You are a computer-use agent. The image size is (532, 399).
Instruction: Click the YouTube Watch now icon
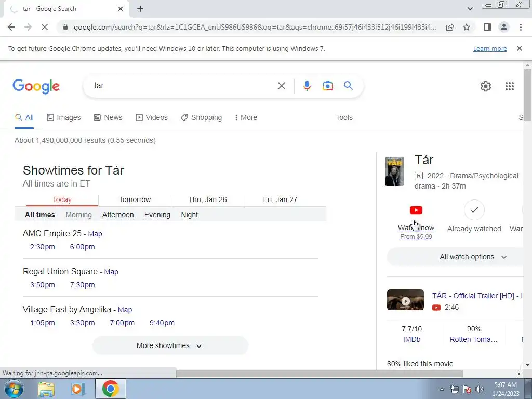point(416,210)
